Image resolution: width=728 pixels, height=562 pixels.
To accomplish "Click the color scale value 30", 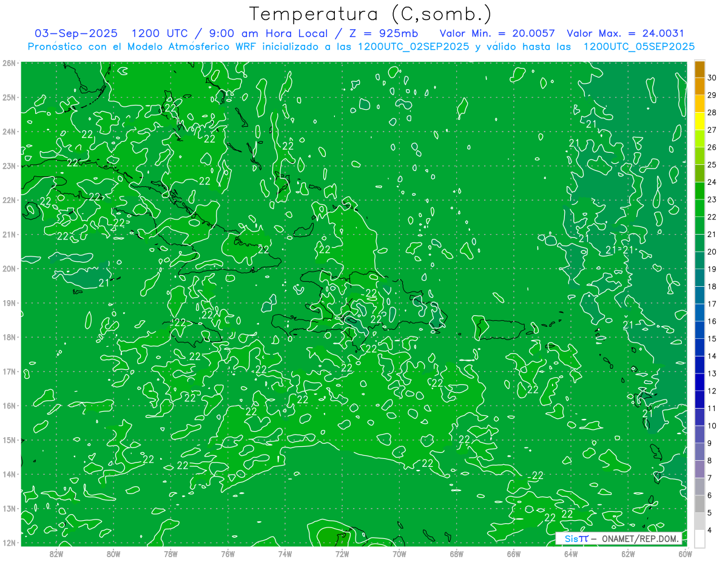I will point(712,78).
